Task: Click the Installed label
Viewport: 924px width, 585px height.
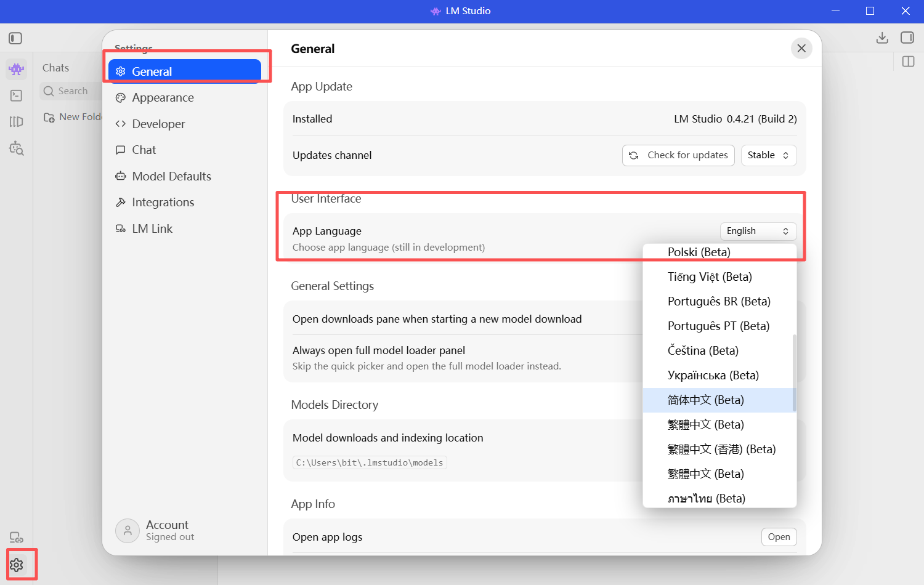Action: point(312,119)
